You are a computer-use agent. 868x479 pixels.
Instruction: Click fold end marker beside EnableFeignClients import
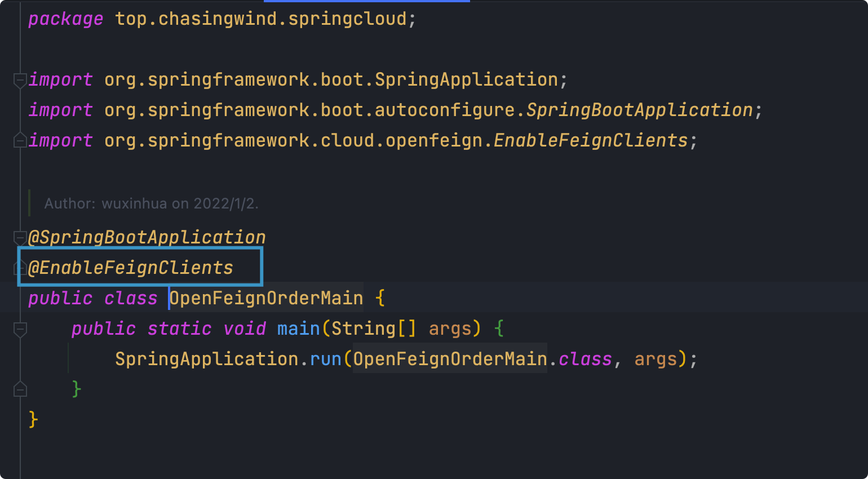point(20,140)
